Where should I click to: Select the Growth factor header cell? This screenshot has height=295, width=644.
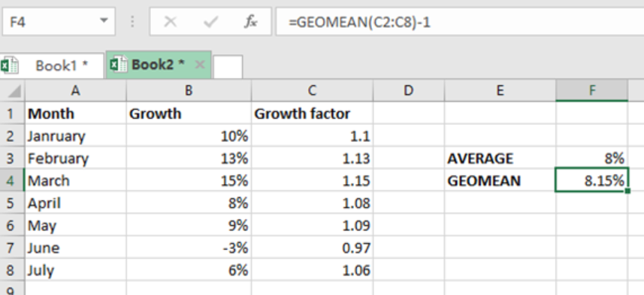click(312, 113)
